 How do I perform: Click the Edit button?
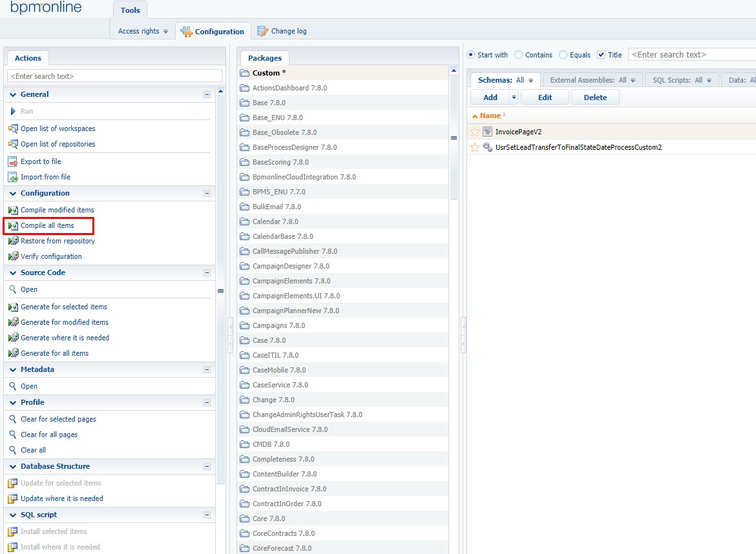[x=545, y=97]
